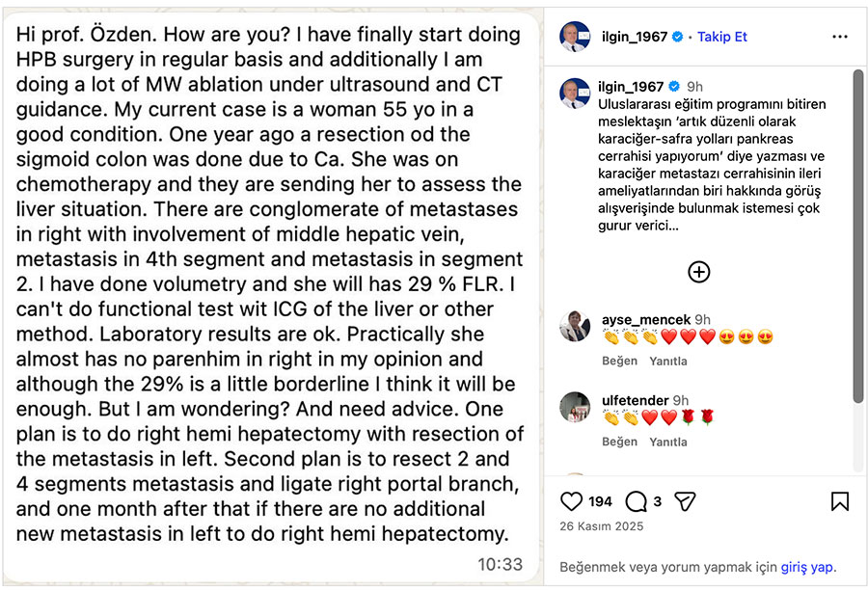Click ilgin_1967 profile picture in the header
Viewport: 868px width, 590px height.
(575, 37)
